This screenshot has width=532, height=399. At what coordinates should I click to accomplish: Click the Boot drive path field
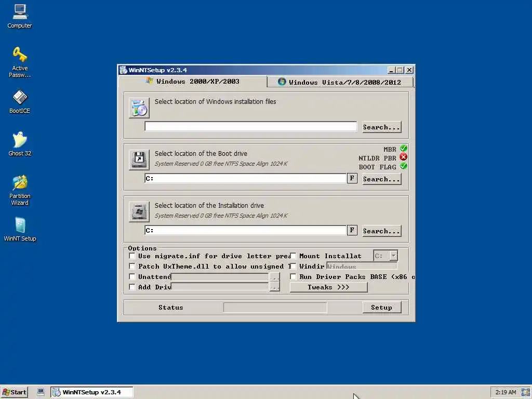click(x=246, y=178)
